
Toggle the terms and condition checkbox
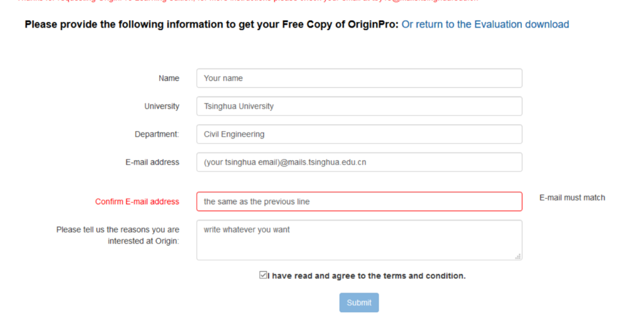click(263, 275)
